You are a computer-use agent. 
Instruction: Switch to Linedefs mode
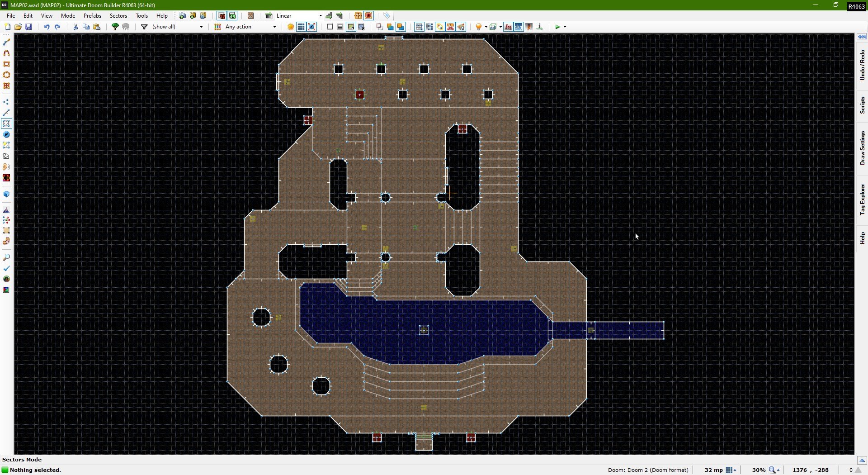click(x=6, y=113)
